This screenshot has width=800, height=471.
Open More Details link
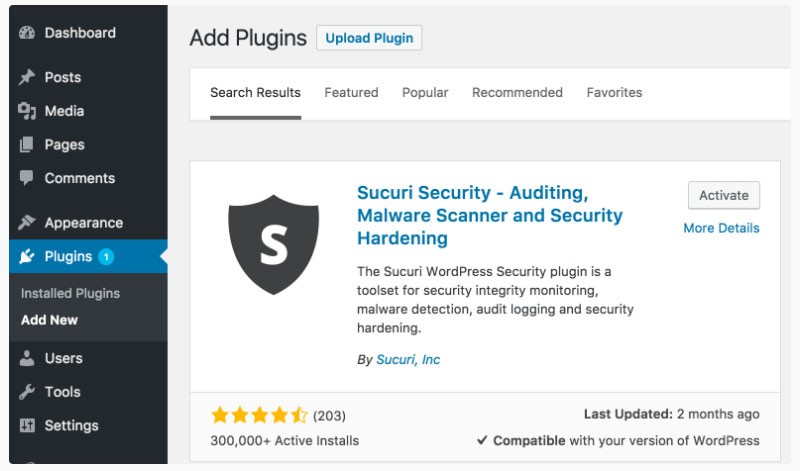(721, 228)
